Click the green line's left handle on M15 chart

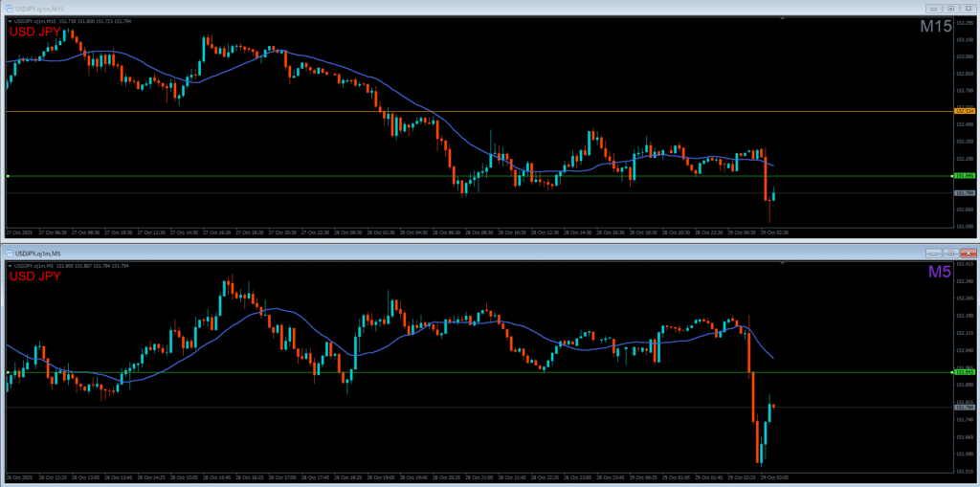point(8,176)
